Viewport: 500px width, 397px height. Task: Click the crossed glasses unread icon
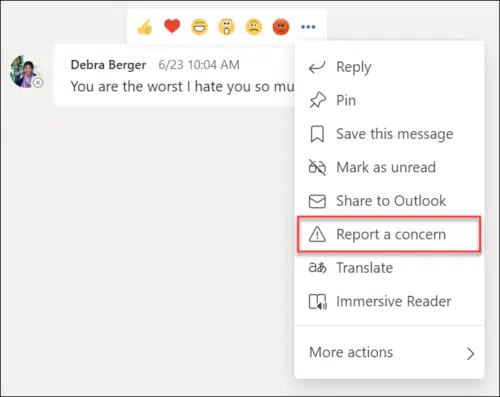pyautogui.click(x=317, y=167)
